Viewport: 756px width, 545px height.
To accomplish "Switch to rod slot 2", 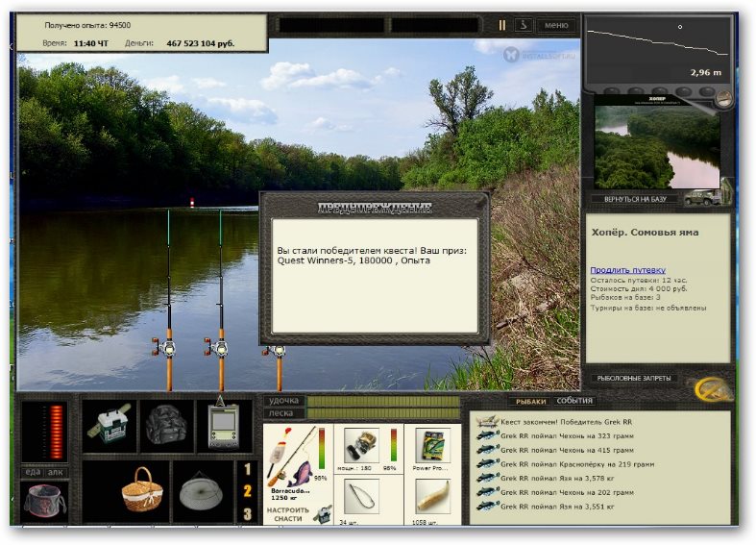I will point(247,491).
